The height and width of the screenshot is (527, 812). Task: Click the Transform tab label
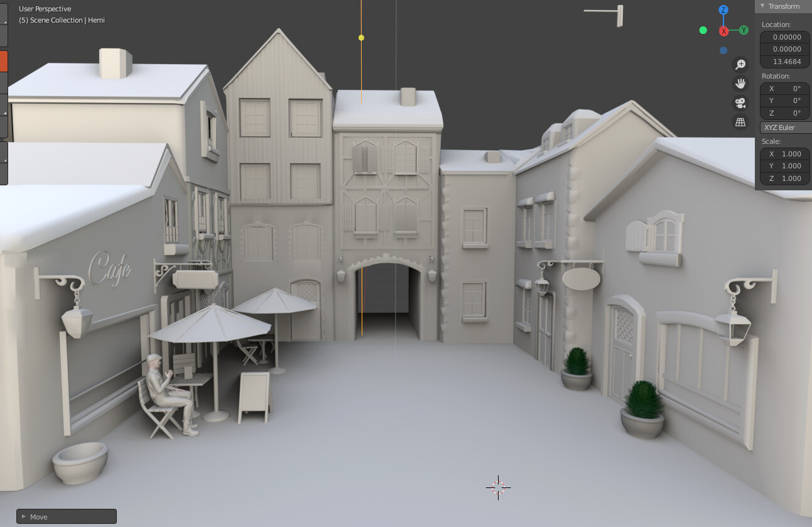coord(785,6)
